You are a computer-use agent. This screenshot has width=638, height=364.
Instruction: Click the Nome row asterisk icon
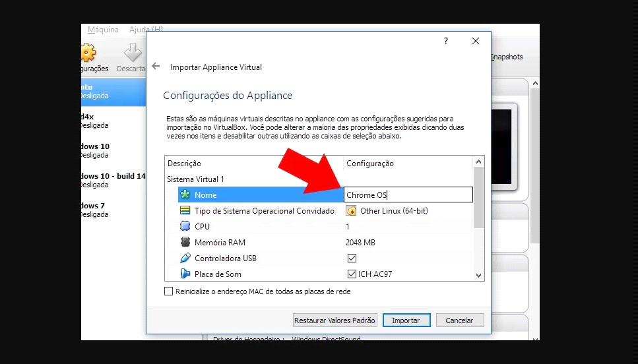point(185,195)
